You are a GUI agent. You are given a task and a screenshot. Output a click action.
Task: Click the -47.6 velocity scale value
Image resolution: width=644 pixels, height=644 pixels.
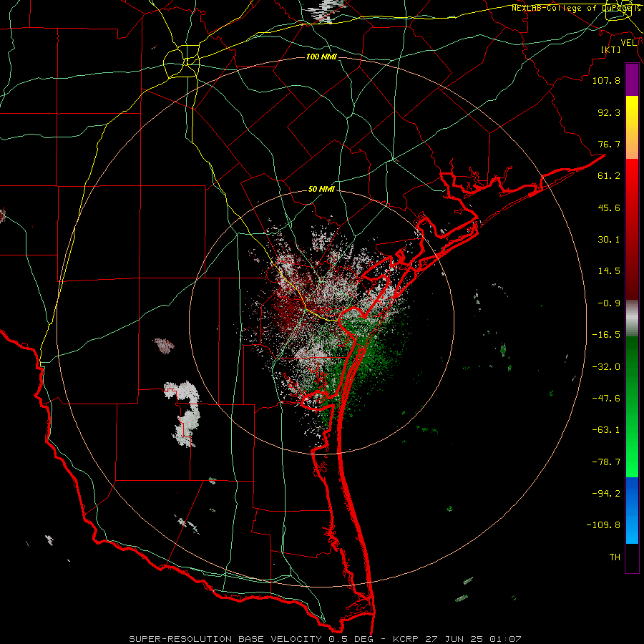[x=606, y=399]
